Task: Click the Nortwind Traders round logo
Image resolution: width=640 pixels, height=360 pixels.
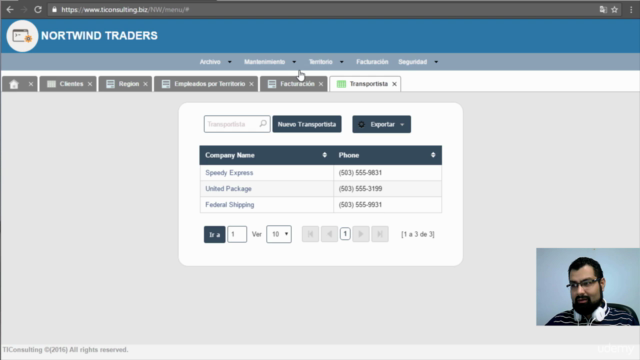Action: [22, 36]
